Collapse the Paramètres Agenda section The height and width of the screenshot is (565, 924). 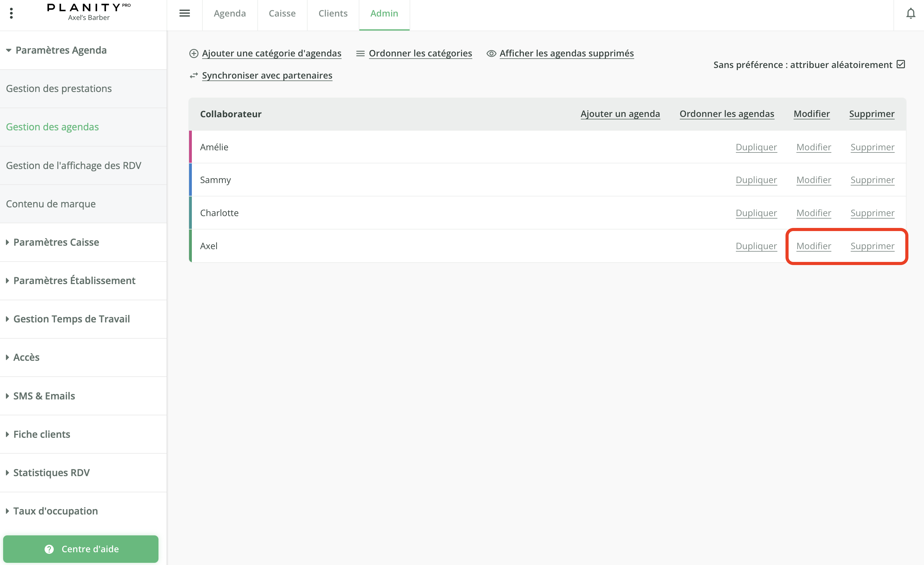[x=8, y=50]
